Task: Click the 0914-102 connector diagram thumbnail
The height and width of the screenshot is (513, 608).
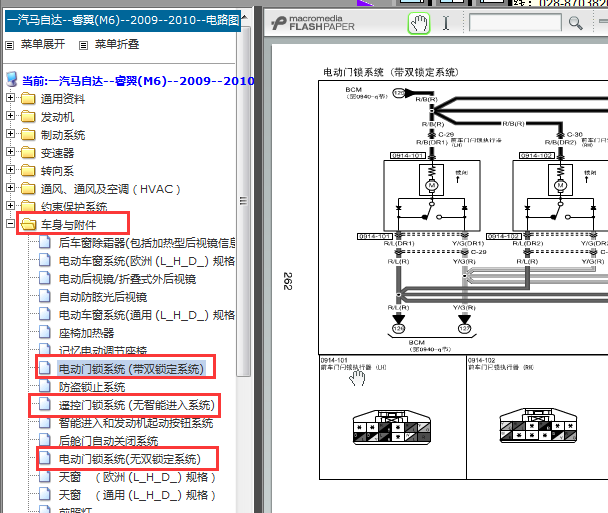Action: [539, 426]
